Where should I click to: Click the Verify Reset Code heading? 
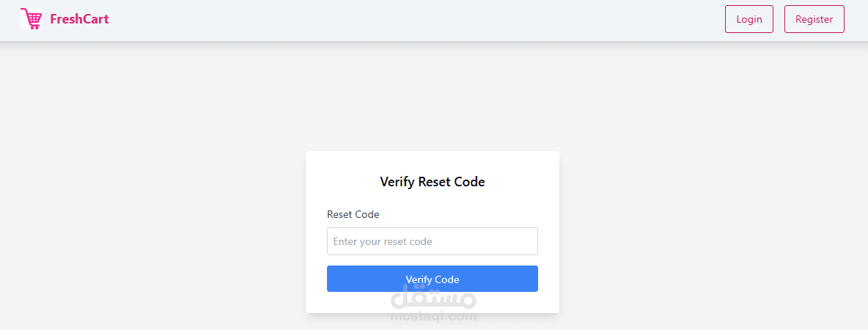click(x=433, y=182)
